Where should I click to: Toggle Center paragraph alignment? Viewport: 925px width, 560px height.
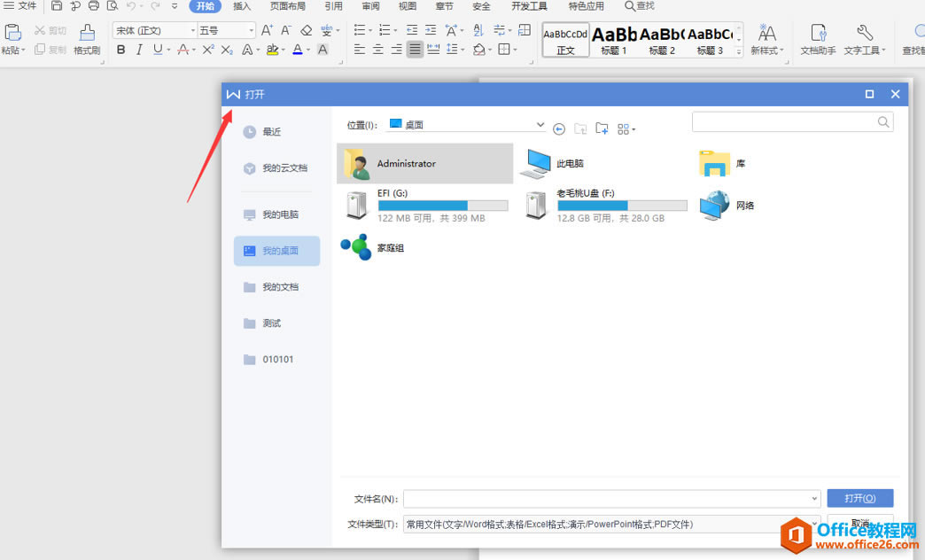(x=378, y=50)
